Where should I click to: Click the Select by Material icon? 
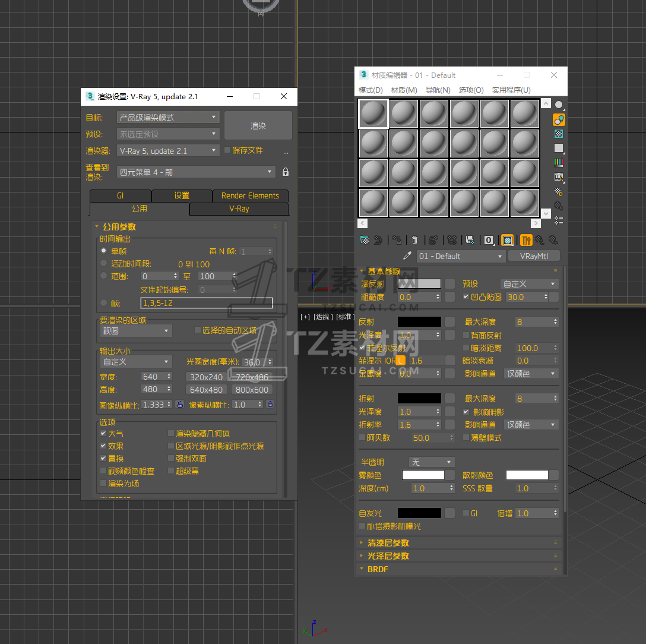[559, 206]
